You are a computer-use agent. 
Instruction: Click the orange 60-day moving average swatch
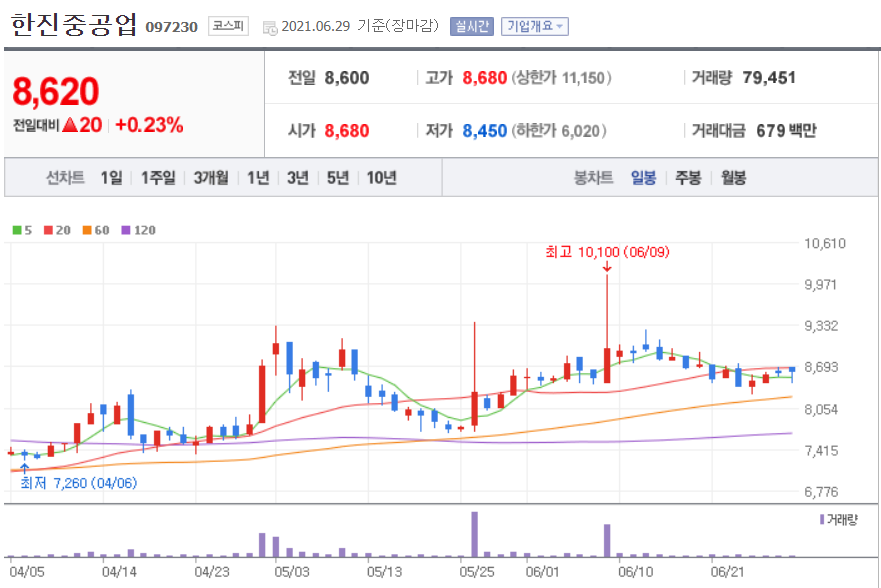pyautogui.click(x=87, y=230)
